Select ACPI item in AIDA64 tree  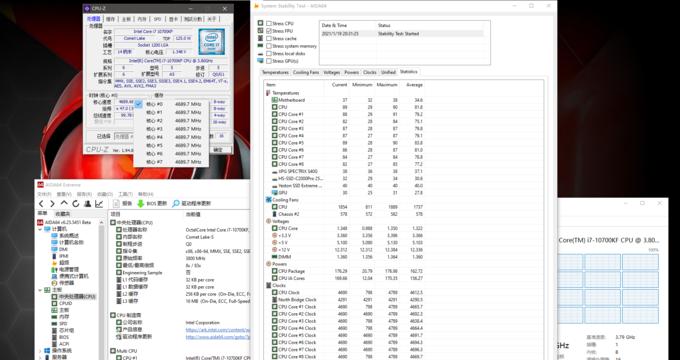tap(64, 344)
